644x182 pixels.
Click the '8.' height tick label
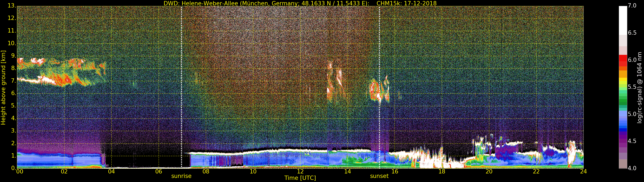[14, 68]
